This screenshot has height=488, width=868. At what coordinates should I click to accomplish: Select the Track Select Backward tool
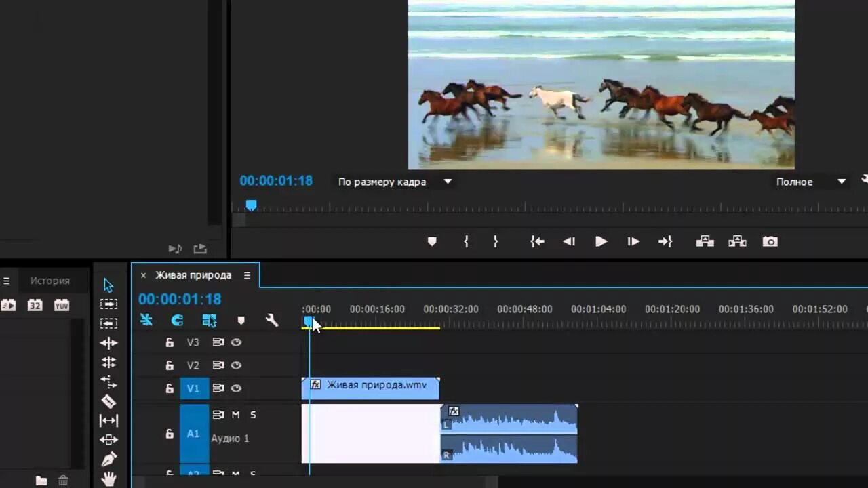coord(108,323)
